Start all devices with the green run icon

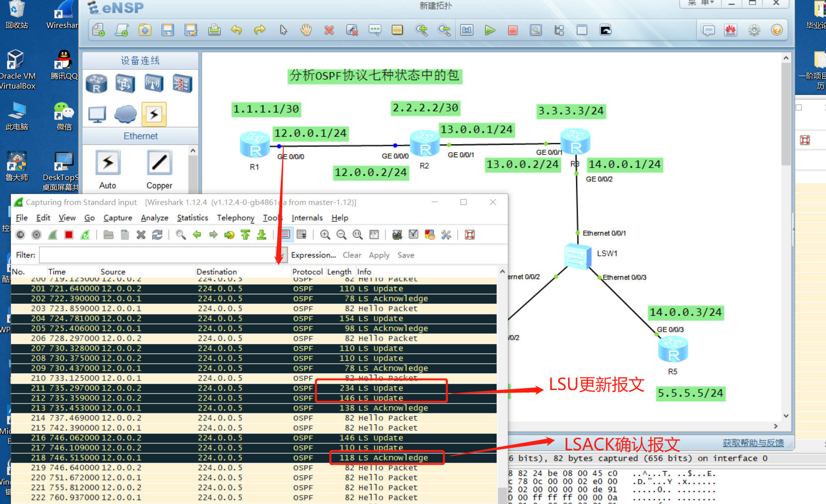pyautogui.click(x=490, y=30)
